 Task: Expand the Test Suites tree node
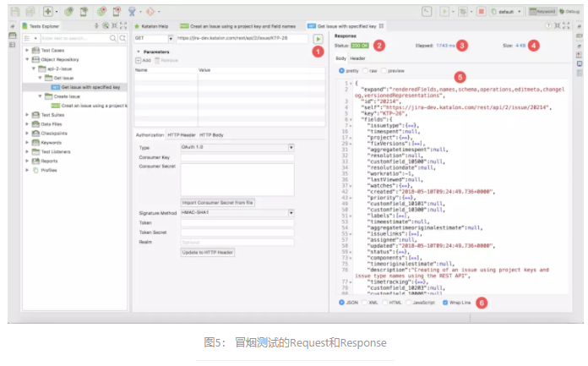click(x=27, y=114)
